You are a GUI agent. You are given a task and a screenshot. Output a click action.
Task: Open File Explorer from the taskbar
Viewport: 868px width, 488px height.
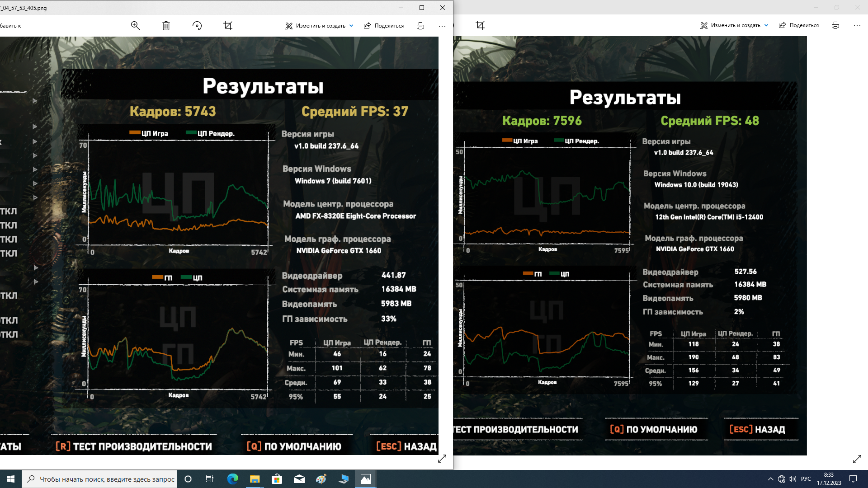tap(255, 479)
